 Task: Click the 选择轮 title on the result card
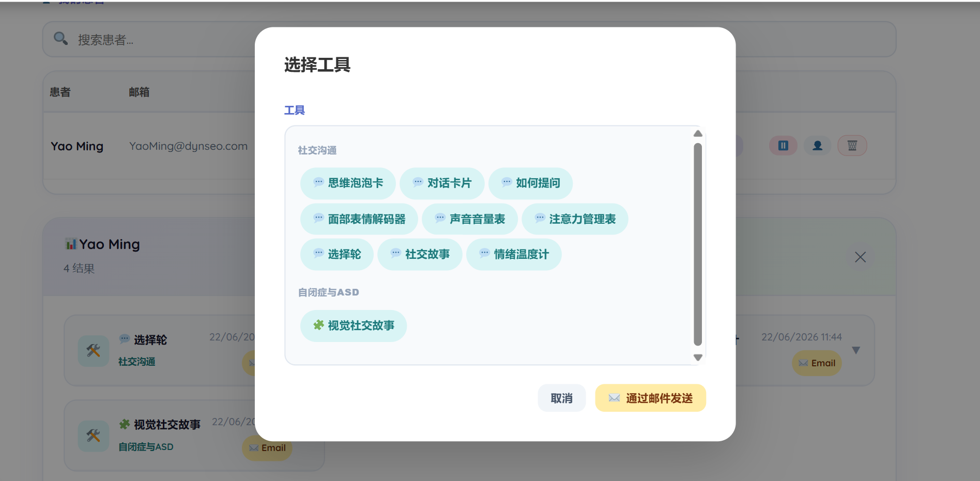(150, 339)
